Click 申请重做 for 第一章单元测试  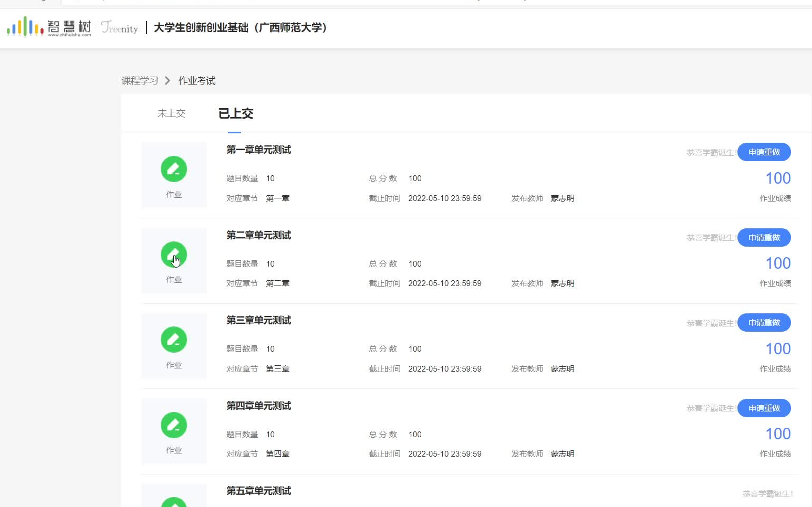(x=764, y=152)
